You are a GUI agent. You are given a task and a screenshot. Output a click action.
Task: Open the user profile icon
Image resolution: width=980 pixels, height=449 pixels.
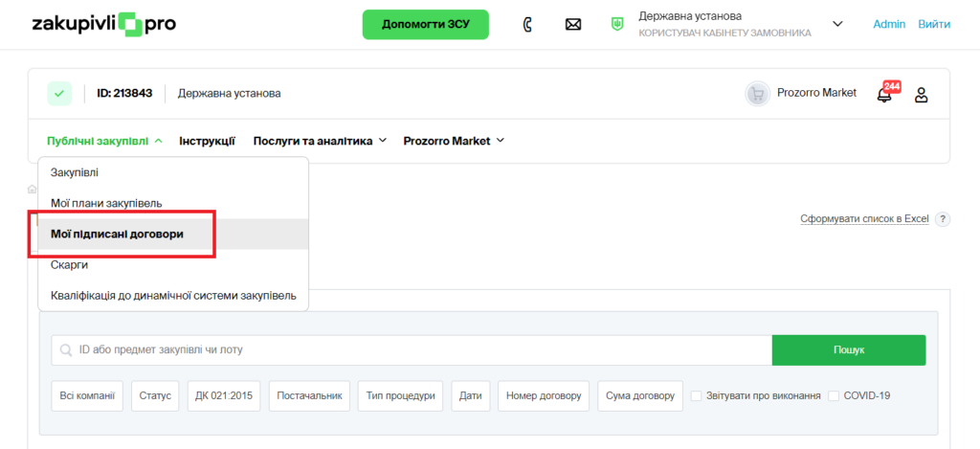(x=921, y=94)
